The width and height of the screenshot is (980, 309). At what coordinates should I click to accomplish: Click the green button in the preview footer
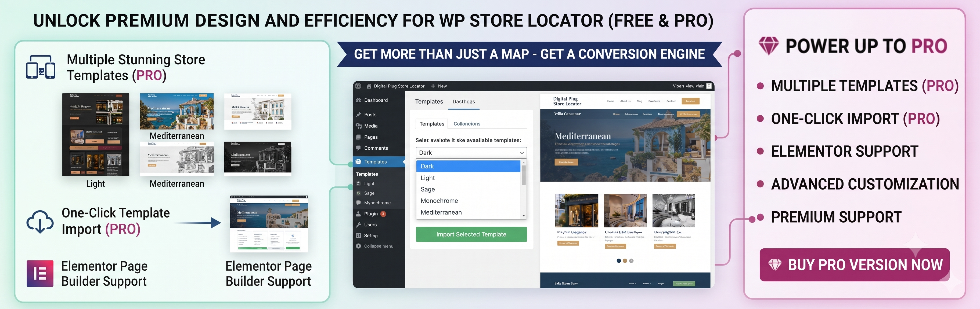pyautogui.click(x=684, y=284)
